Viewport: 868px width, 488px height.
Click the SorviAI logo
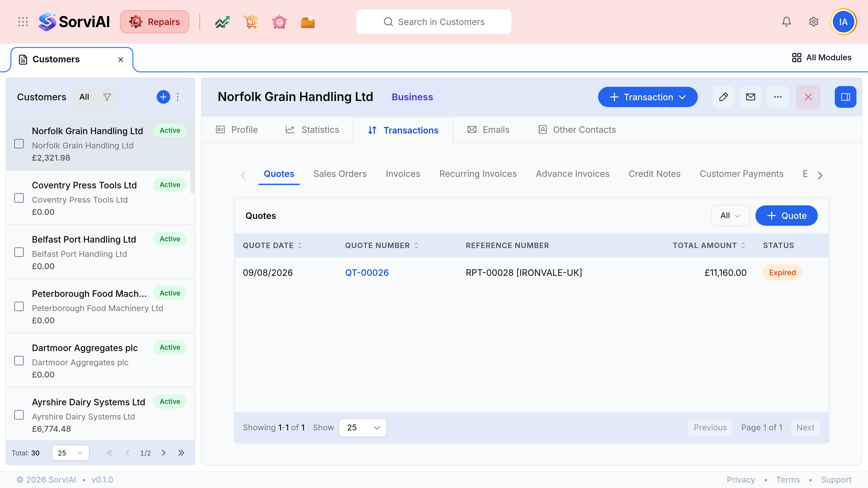(x=74, y=22)
